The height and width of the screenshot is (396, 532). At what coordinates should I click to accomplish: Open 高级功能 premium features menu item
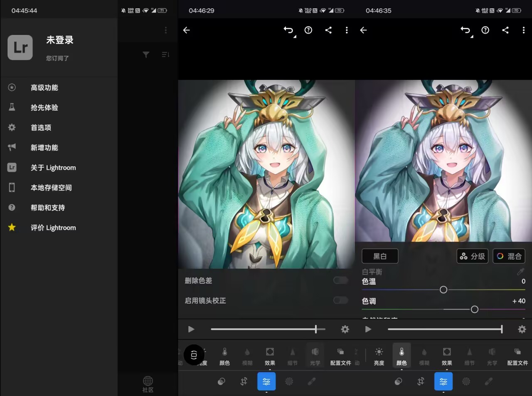59,88
